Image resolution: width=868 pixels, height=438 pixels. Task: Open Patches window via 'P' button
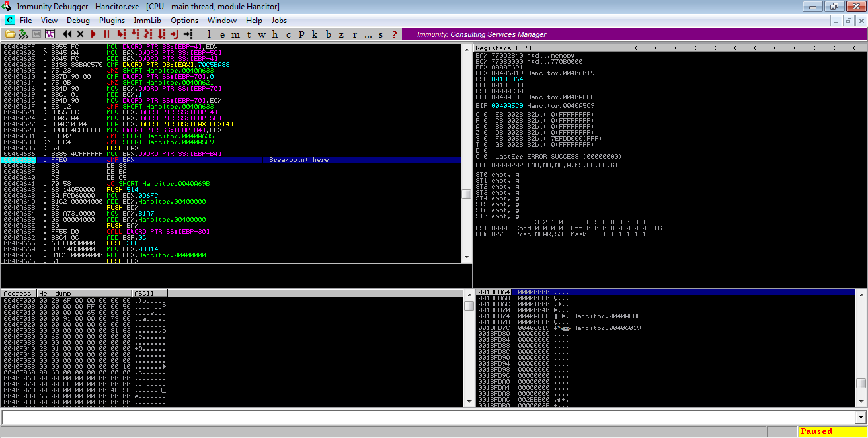301,34
